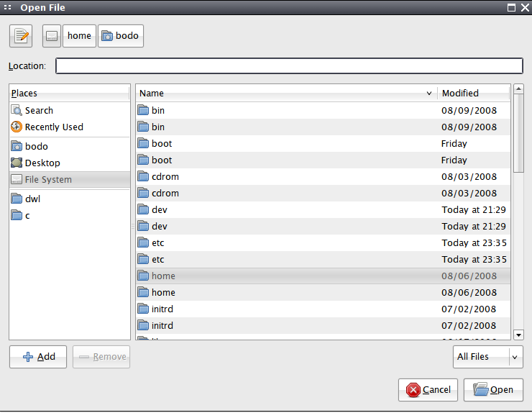Image resolution: width=532 pixels, height=413 pixels.
Task: Click the scrollbar down arrow in file list
Action: pos(518,335)
